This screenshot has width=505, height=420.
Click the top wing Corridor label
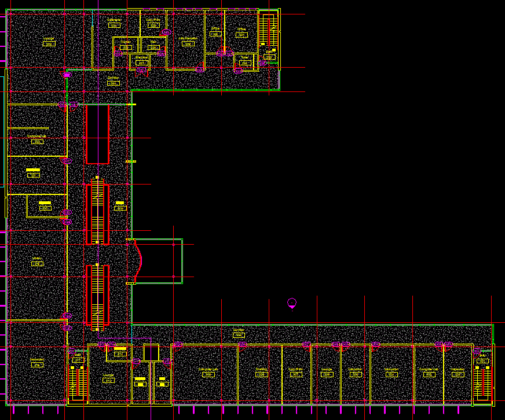(x=114, y=78)
